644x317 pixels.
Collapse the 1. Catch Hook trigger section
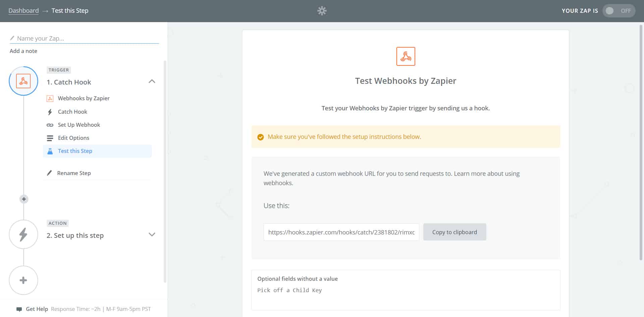click(x=152, y=82)
